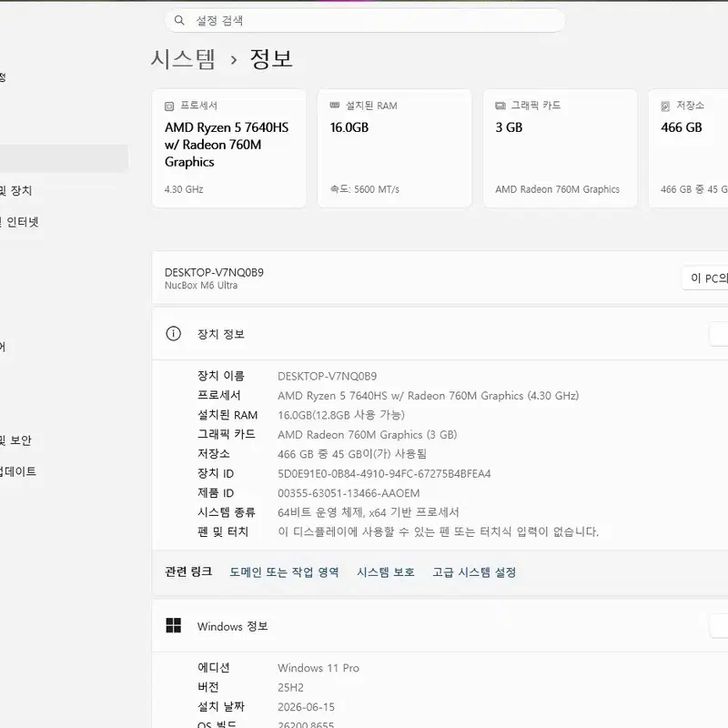
Task: Click the AMD Radeon 760M Graphics (3 GB) value
Action: pos(368,435)
